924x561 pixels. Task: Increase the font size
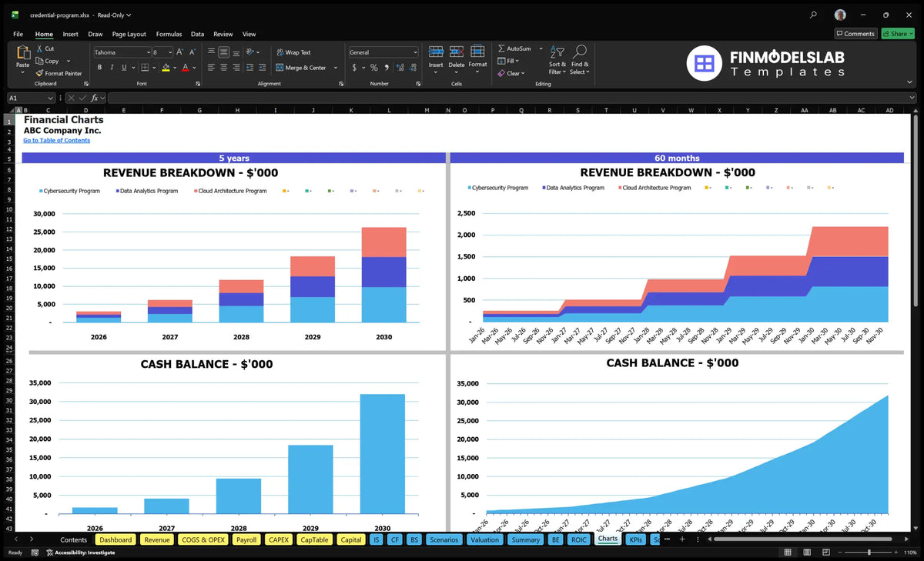click(180, 52)
